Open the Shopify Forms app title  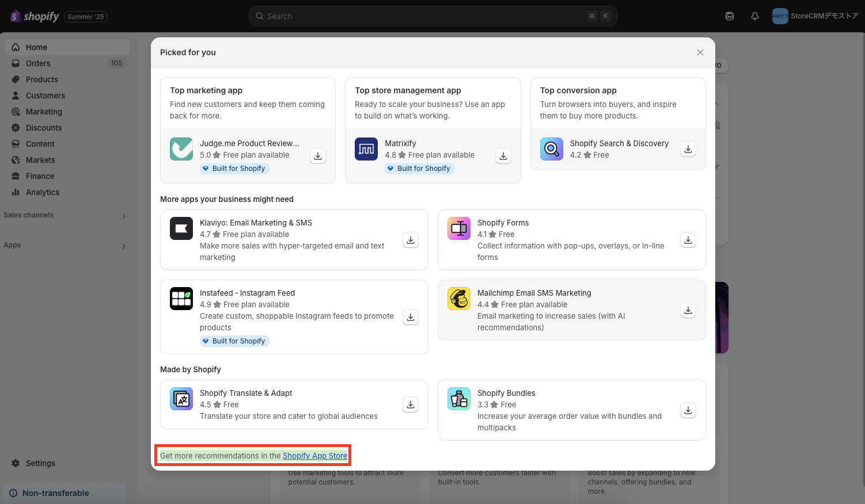(503, 223)
